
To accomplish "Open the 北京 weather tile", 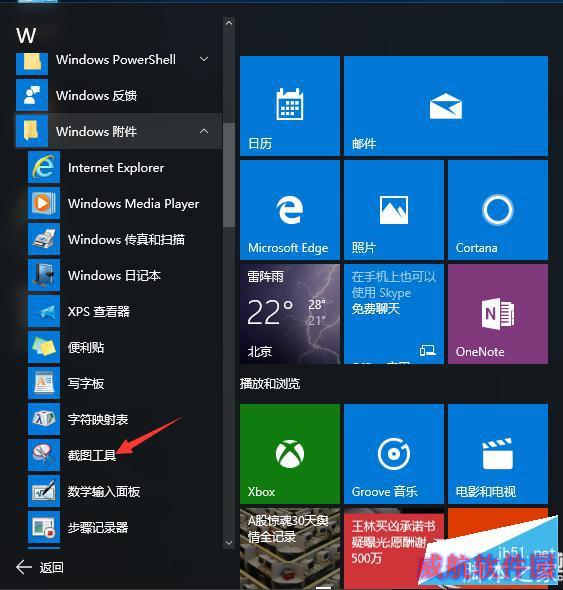I will (x=290, y=314).
